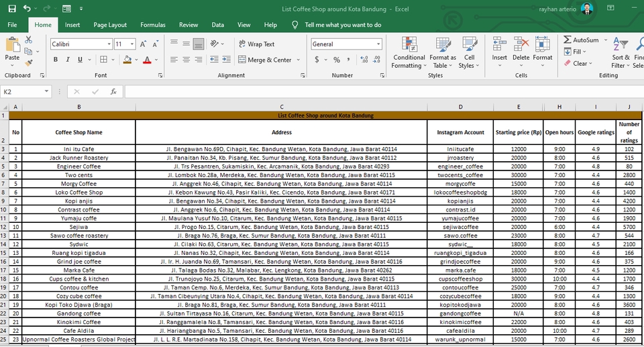Viewport: 644px width, 347px height.
Task: Switch to the Insert tab
Action: coord(72,25)
